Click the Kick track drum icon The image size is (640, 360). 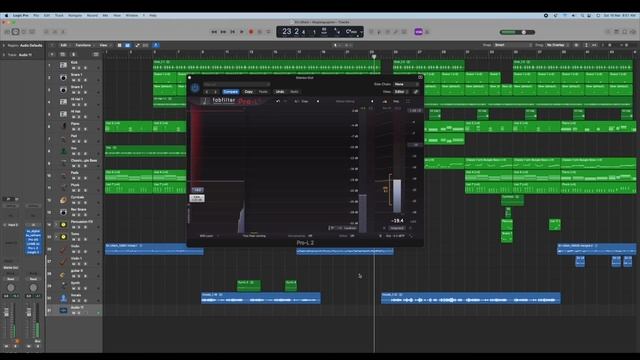click(63, 65)
